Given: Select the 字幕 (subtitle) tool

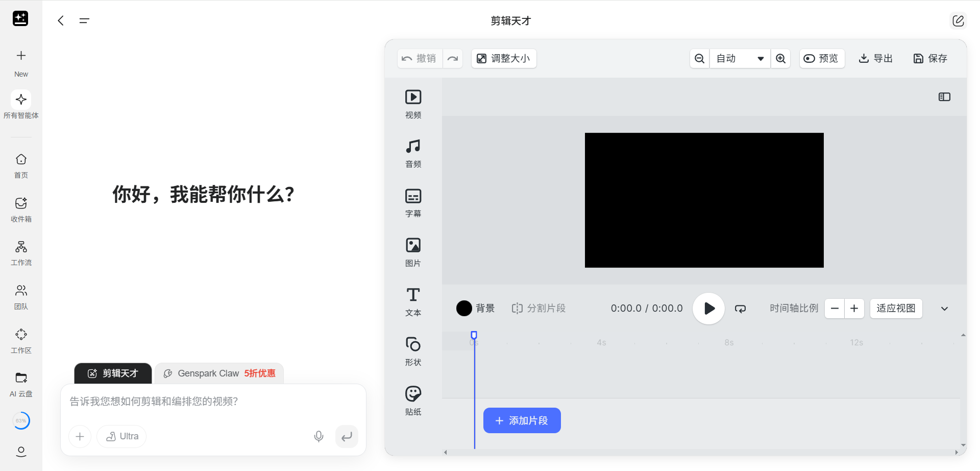Looking at the screenshot, I should [413, 203].
